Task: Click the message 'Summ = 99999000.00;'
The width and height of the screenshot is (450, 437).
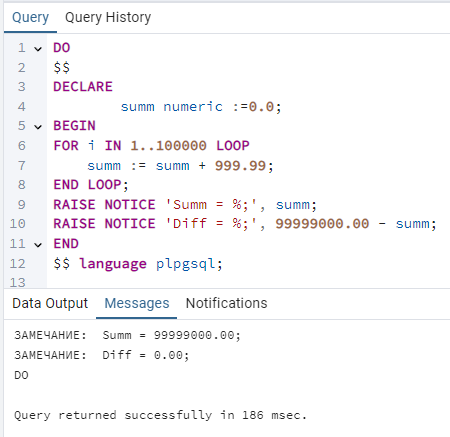Action: point(171,335)
